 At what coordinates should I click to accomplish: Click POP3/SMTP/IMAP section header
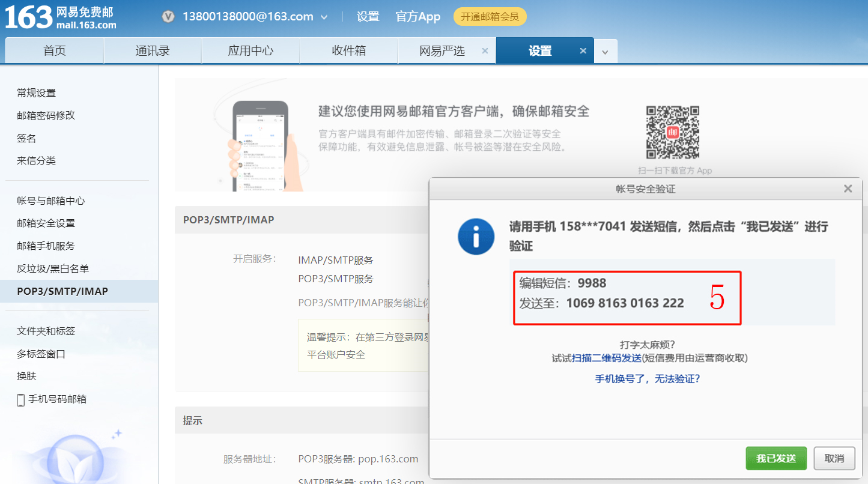click(x=228, y=220)
